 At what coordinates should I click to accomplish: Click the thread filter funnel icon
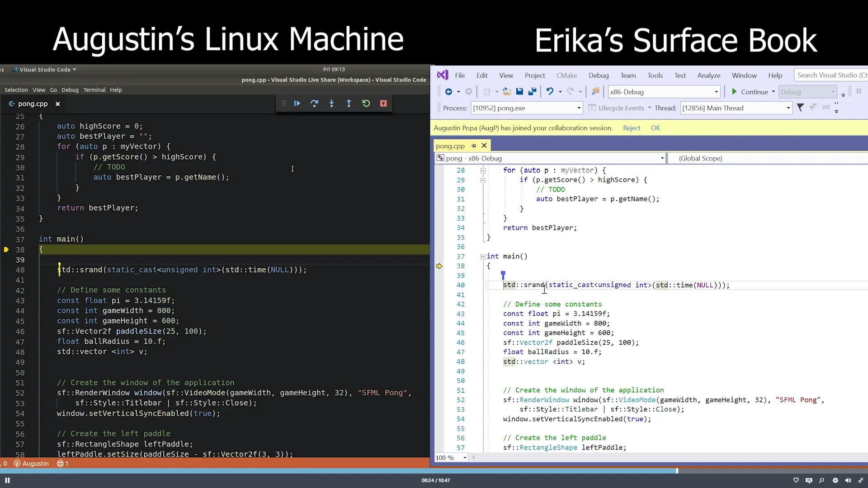800,108
